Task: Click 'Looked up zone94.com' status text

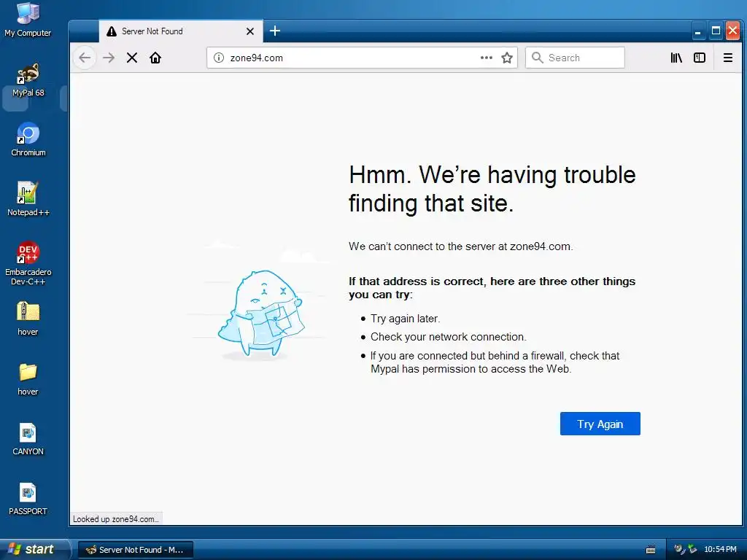Action: 116,519
